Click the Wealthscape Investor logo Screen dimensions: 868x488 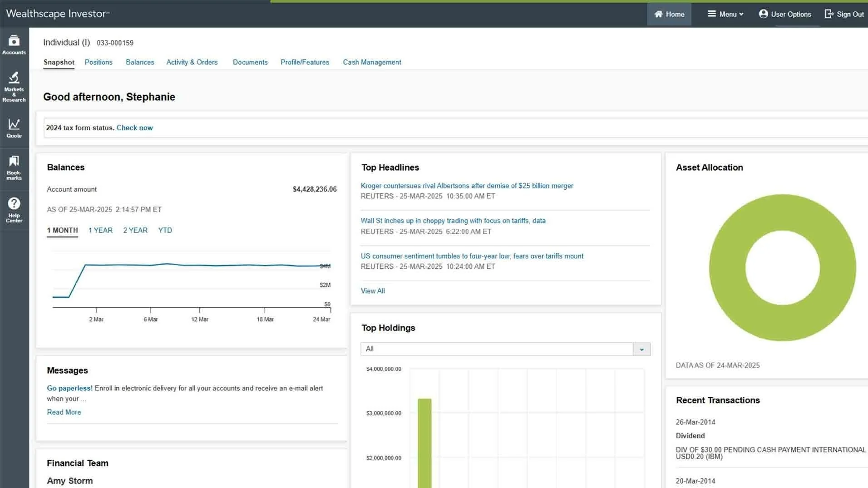click(58, 14)
